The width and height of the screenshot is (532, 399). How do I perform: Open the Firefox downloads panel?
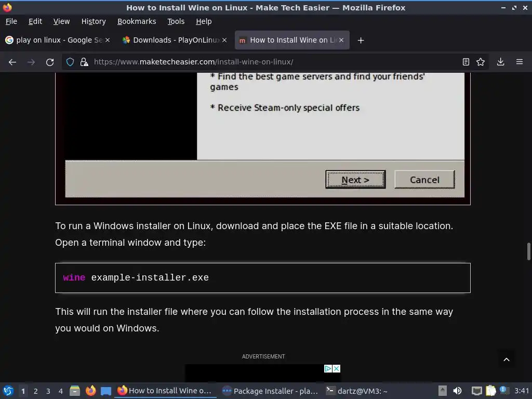tap(500, 62)
